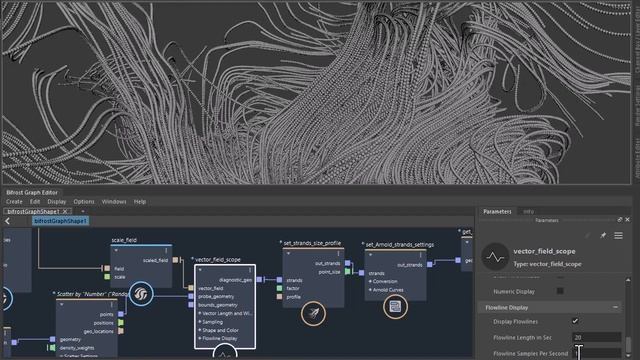This screenshot has width=640, height=360.
Task: Open the Display menu
Action: (x=57, y=202)
